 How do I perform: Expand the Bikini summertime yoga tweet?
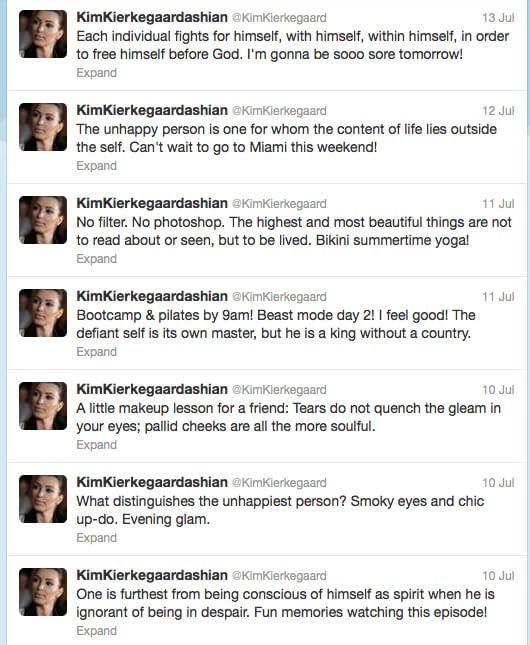click(x=97, y=259)
